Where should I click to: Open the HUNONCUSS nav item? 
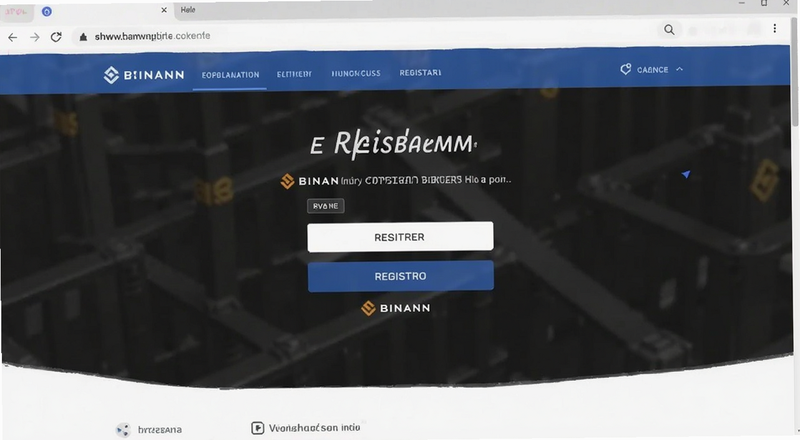click(x=356, y=74)
